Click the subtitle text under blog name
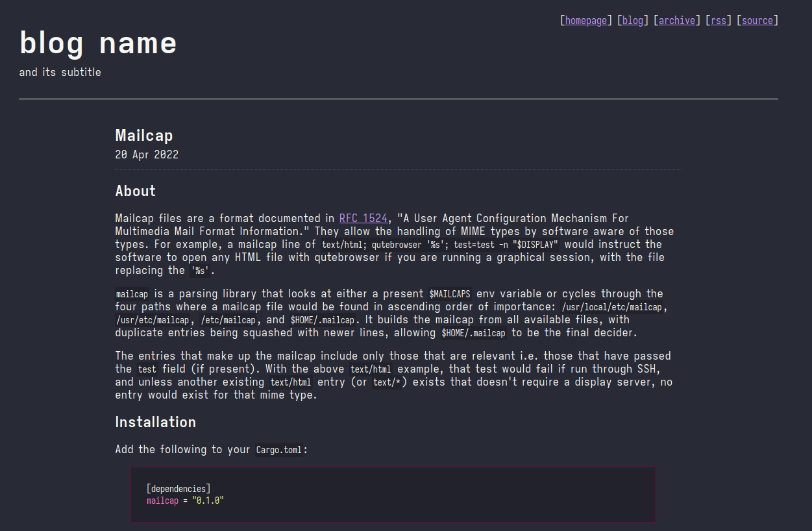 [x=60, y=72]
